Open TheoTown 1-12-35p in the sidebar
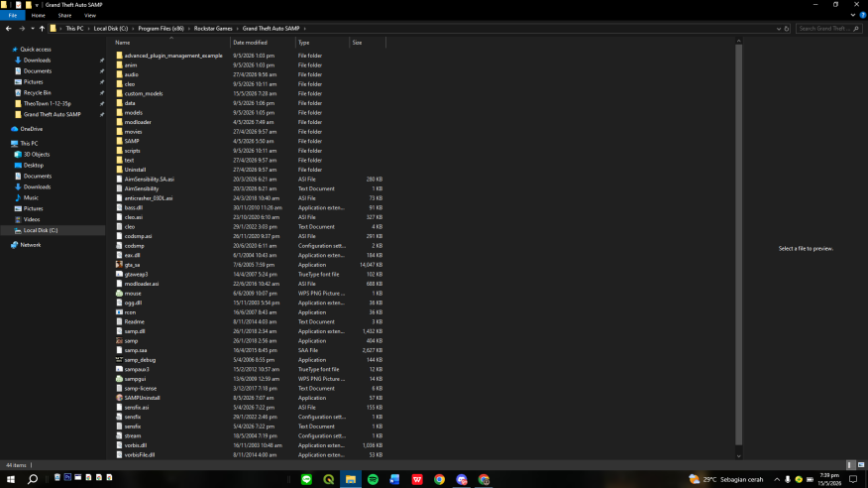The width and height of the screenshot is (868, 488). click(47, 103)
